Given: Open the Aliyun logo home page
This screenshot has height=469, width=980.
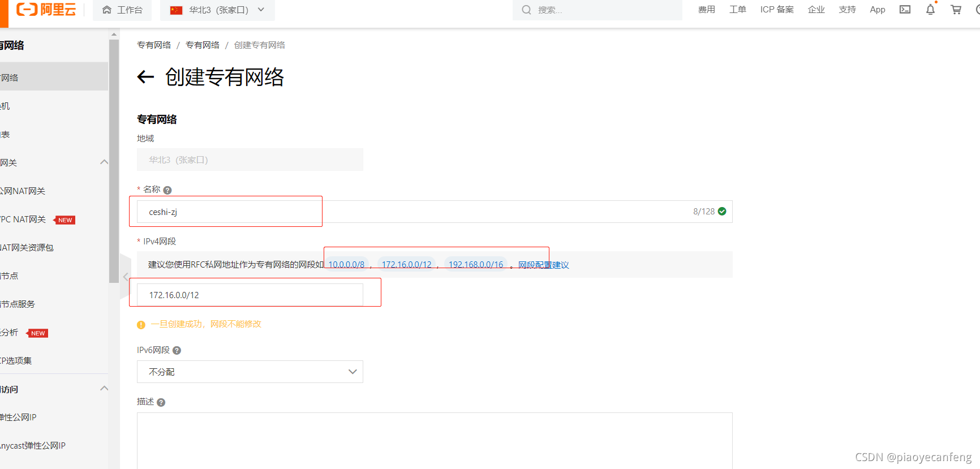Looking at the screenshot, I should [x=46, y=10].
